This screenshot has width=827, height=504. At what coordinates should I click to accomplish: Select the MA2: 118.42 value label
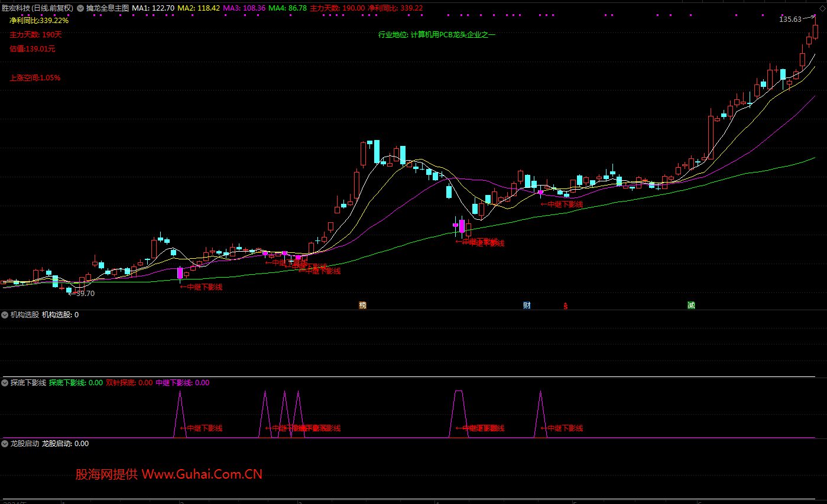coord(199,8)
